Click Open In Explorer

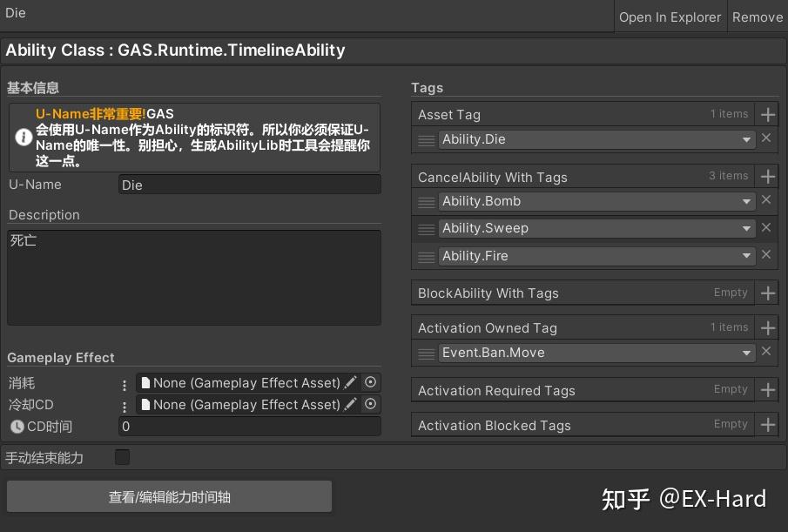coord(670,17)
